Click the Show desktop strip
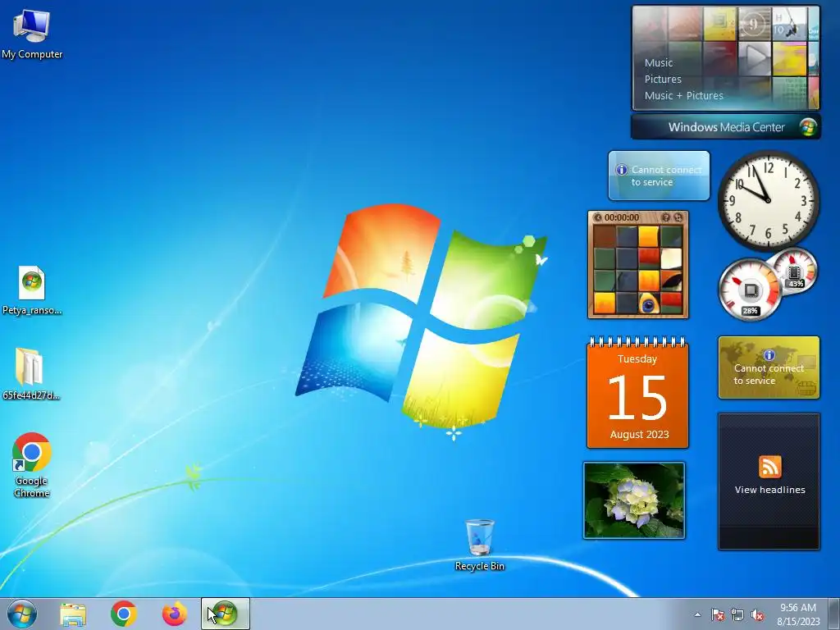The height and width of the screenshot is (630, 840). pyautogui.click(x=833, y=614)
